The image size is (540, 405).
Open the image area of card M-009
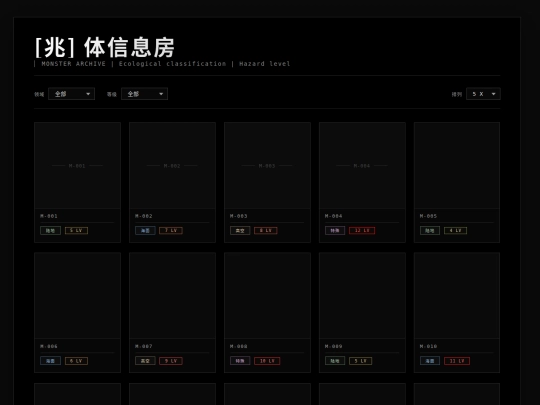[x=362, y=295]
